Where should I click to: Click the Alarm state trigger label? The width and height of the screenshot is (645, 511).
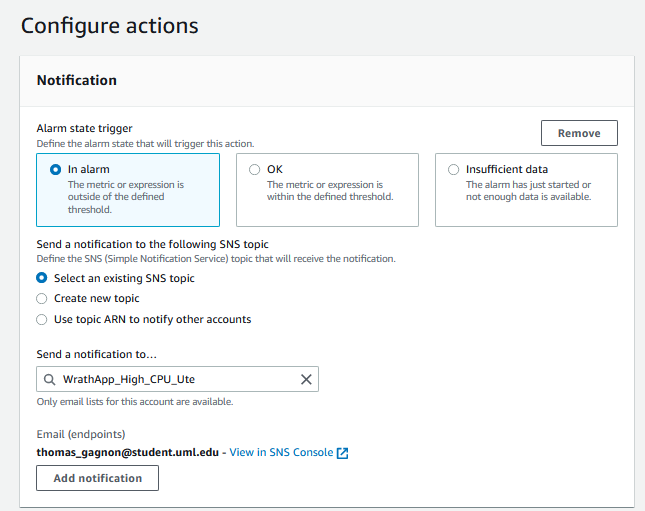point(85,129)
